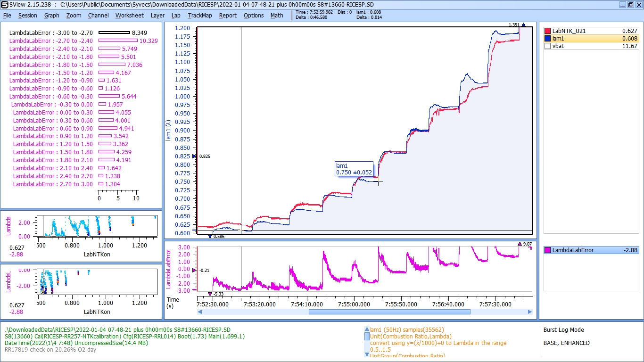The width and height of the screenshot is (644, 362).
Task: Select the histogram row 0.00 to 0.30
Action: (x=72, y=113)
